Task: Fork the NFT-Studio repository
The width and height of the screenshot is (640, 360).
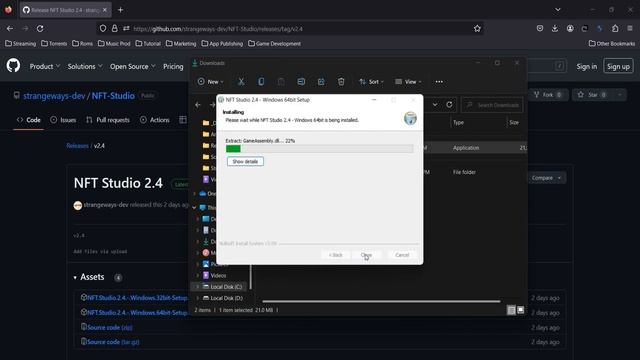Action: pyautogui.click(x=548, y=95)
